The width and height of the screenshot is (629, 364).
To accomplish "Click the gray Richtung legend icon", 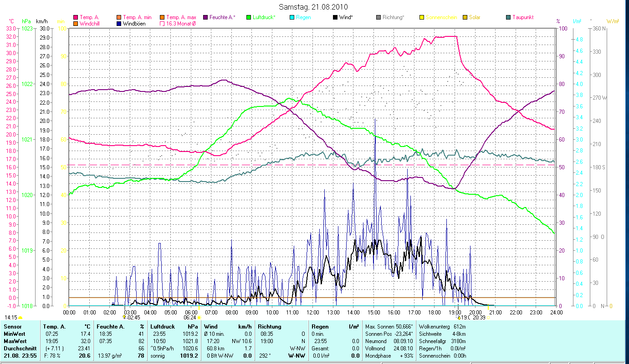I will point(378,17).
